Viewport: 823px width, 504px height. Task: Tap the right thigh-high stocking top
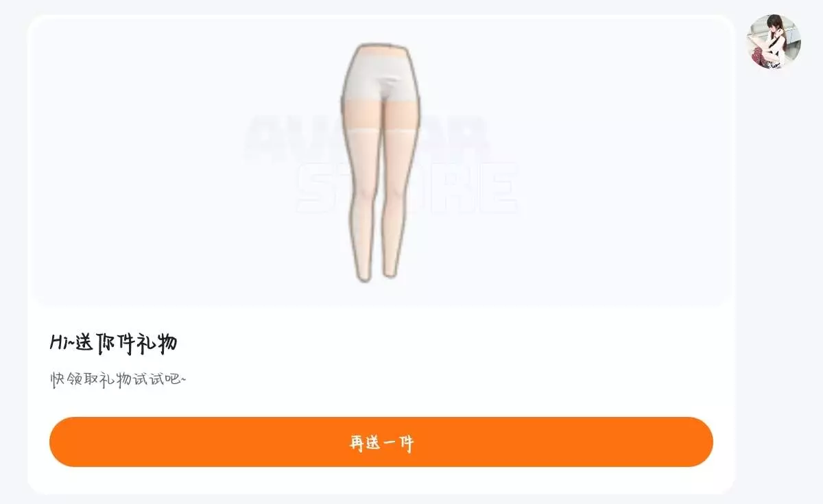coord(398,132)
